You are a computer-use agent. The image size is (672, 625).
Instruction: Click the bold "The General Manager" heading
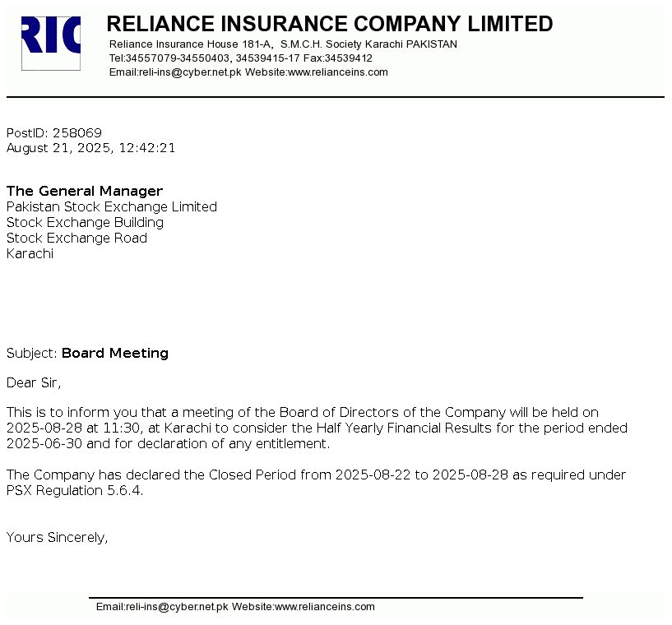click(x=85, y=192)
